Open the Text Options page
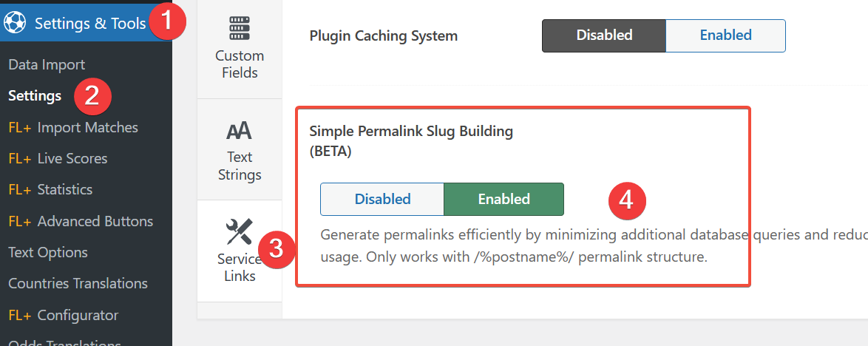The width and height of the screenshot is (868, 346). pos(47,252)
